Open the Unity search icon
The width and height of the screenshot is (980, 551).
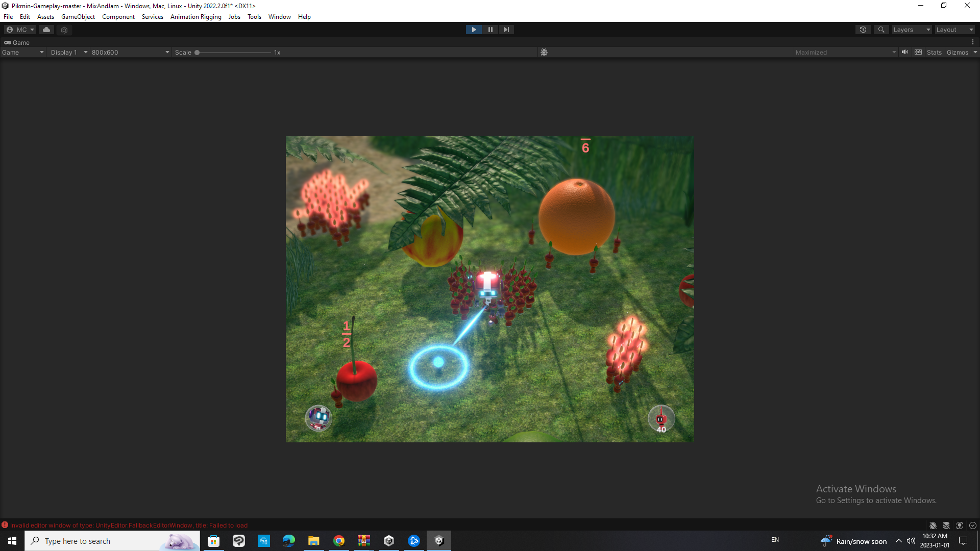click(881, 30)
